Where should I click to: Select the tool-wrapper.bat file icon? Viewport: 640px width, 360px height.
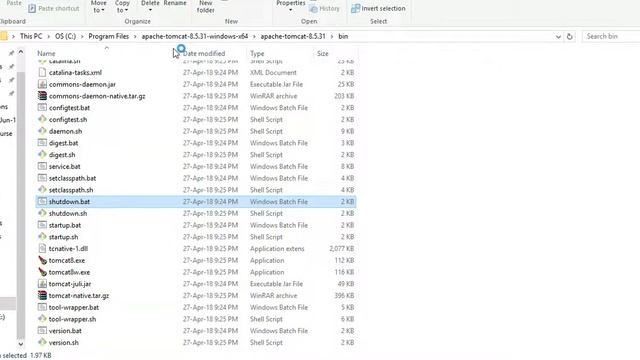click(x=42, y=307)
